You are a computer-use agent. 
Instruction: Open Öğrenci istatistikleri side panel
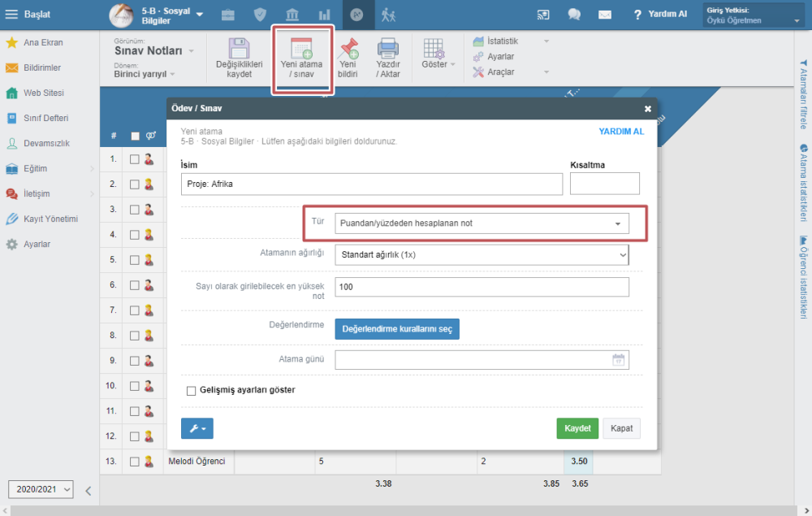803,277
